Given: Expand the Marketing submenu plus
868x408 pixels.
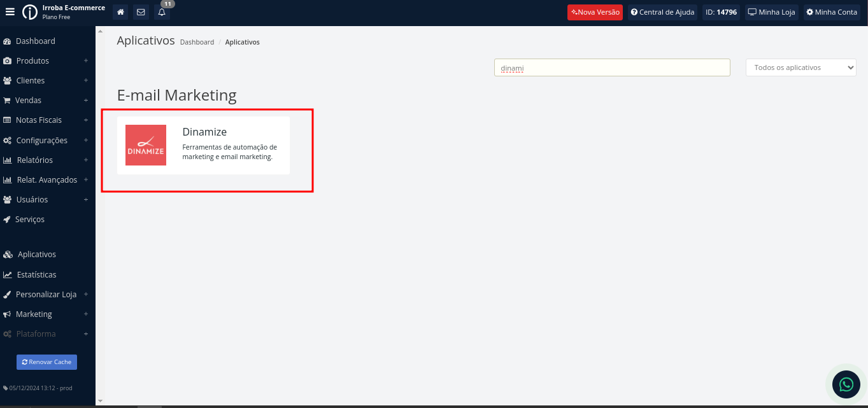Looking at the screenshot, I should (x=86, y=314).
